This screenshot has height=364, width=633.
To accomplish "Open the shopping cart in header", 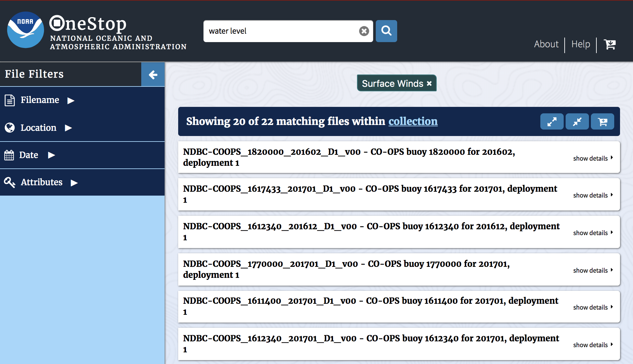I will (x=610, y=44).
